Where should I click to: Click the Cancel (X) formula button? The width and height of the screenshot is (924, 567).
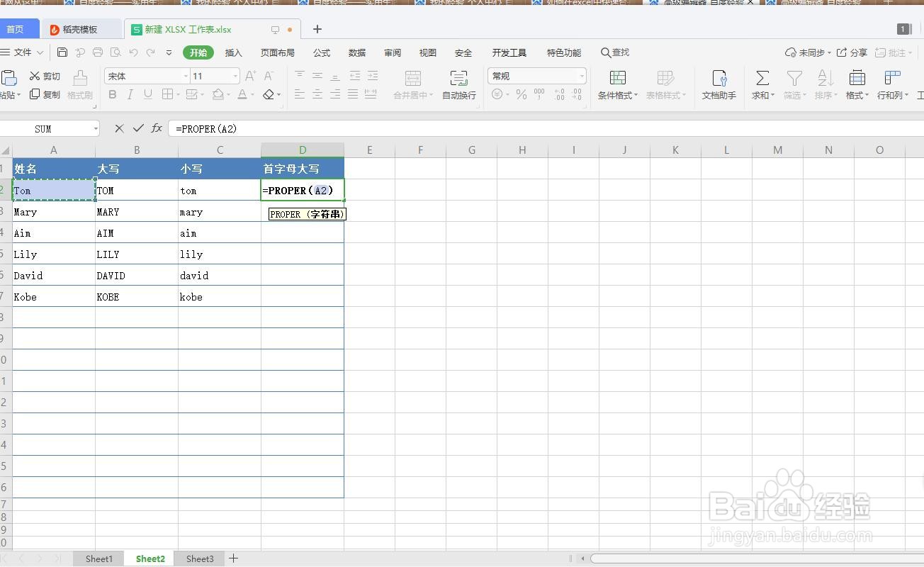coord(119,128)
